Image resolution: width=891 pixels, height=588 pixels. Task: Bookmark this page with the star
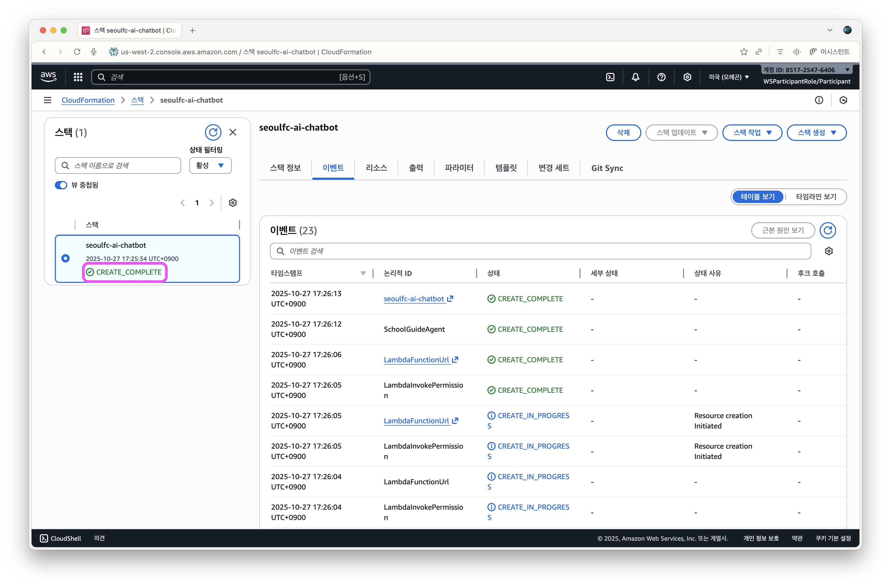(x=744, y=52)
